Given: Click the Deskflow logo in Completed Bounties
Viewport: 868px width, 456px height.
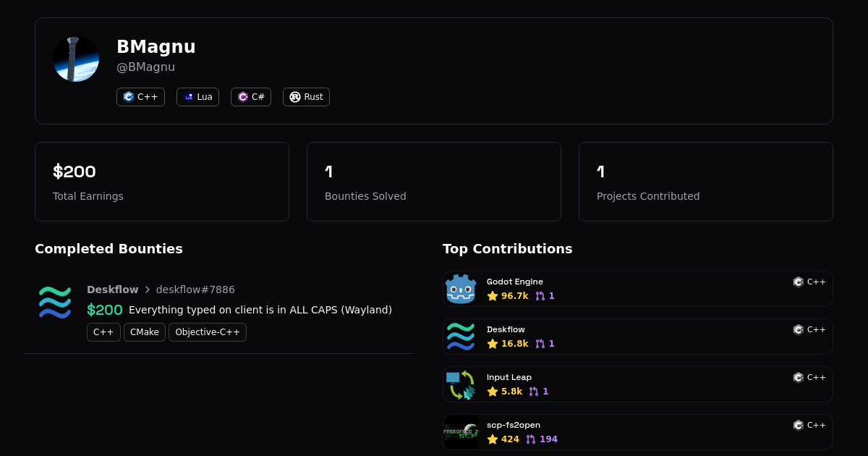Looking at the screenshot, I should pyautogui.click(x=55, y=303).
